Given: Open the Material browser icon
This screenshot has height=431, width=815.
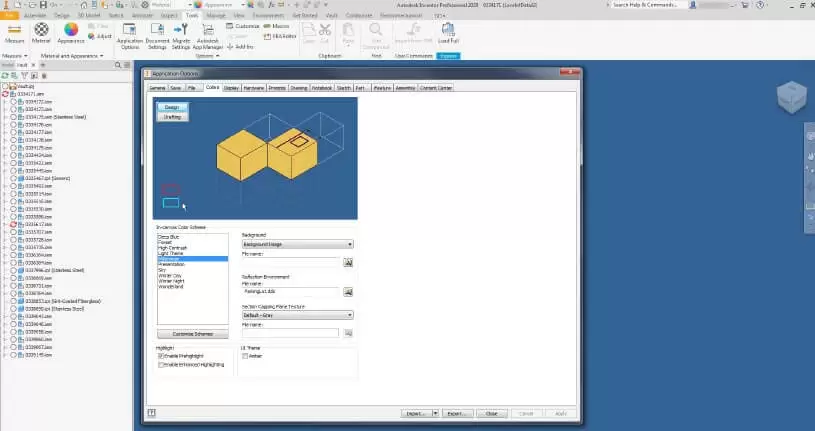Looking at the screenshot, I should tap(42, 31).
